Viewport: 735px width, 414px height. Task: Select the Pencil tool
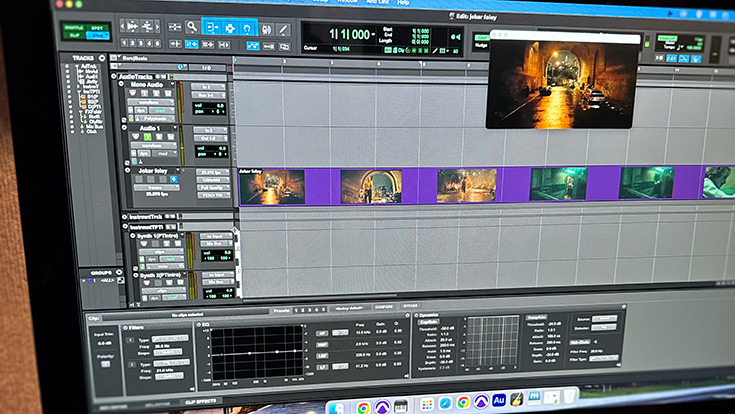[283, 30]
